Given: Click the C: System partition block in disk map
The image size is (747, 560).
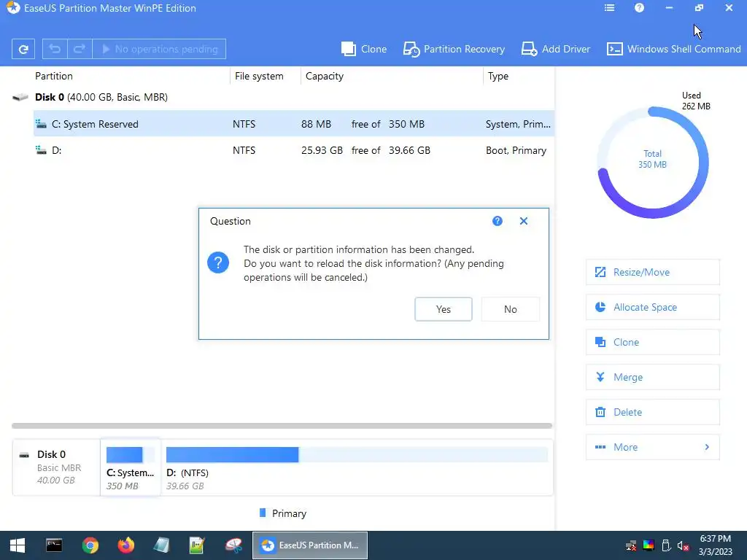Looking at the screenshot, I should [131, 467].
